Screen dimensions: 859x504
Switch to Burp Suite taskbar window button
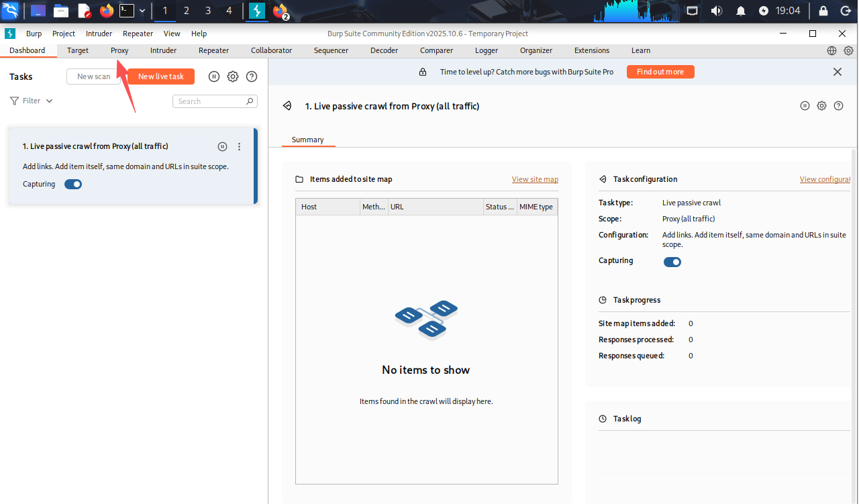point(257,11)
